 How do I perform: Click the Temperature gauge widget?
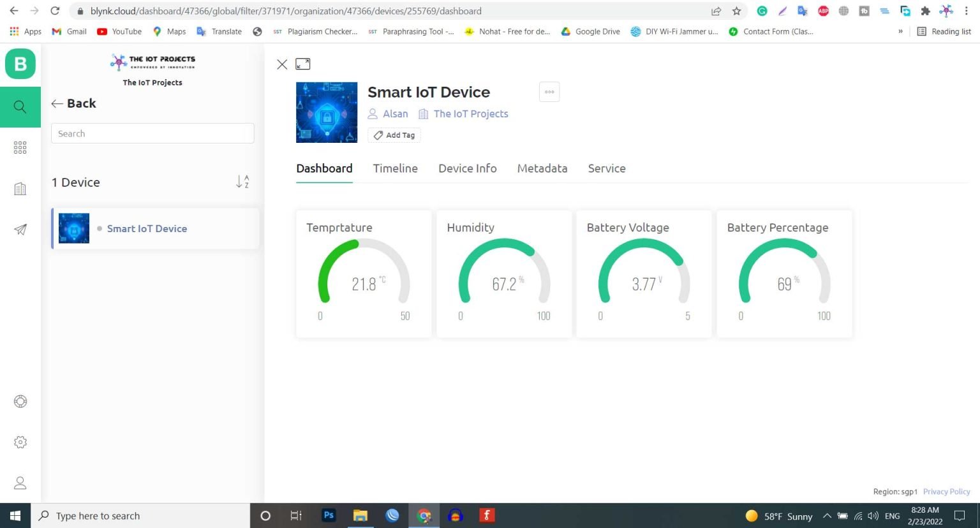[x=363, y=274]
